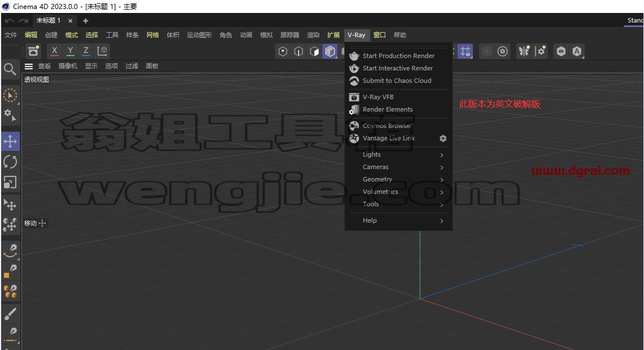Open the 创建 menu
The height and width of the screenshot is (350, 644).
click(51, 35)
